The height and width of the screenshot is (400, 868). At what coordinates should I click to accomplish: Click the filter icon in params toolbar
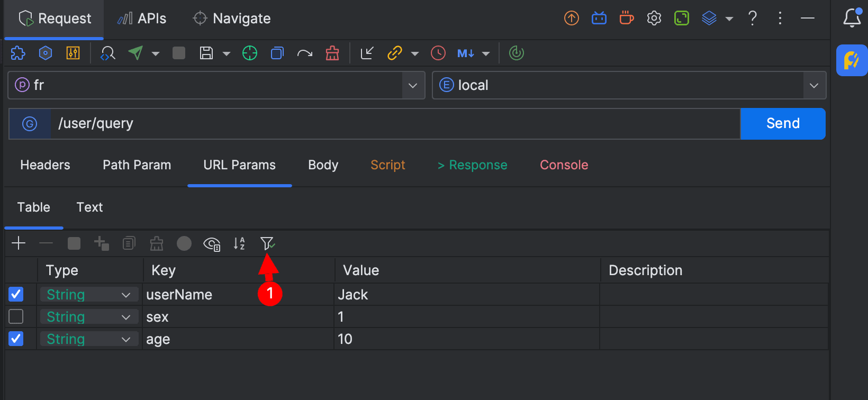267,243
